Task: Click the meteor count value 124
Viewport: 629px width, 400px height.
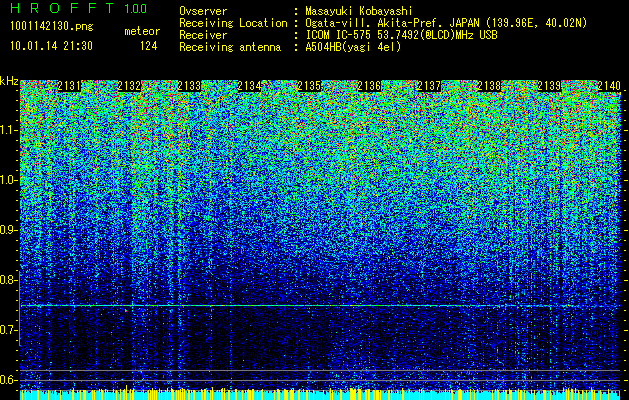Action: click(x=148, y=46)
